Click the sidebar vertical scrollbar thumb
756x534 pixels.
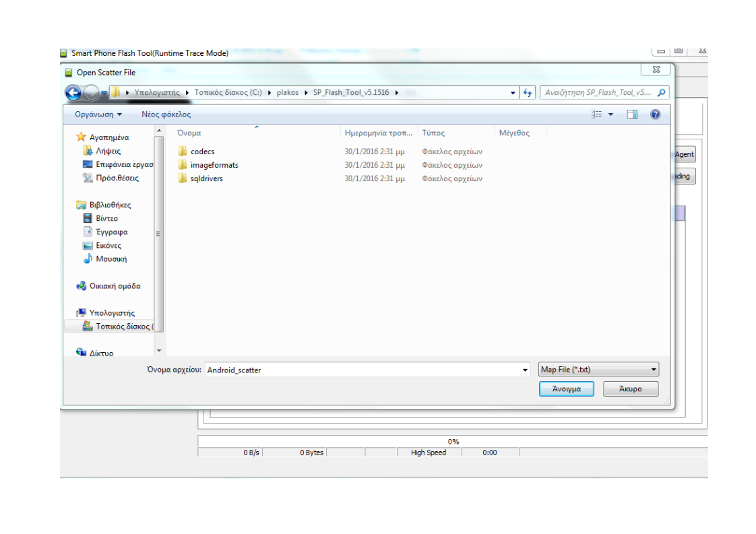[159, 234]
